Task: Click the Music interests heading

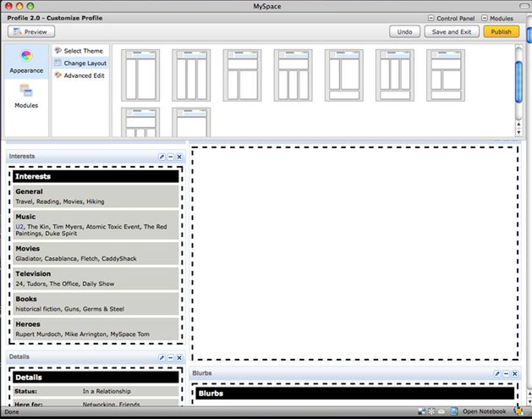Action: [25, 217]
